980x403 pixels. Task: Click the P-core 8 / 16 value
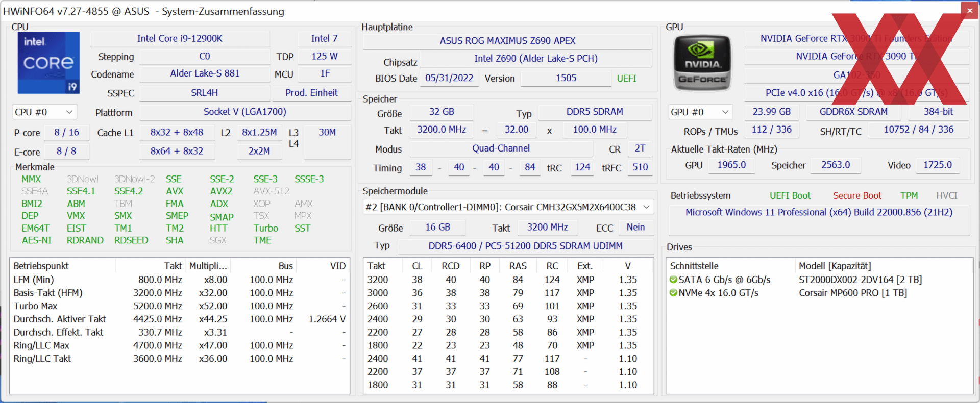click(67, 132)
